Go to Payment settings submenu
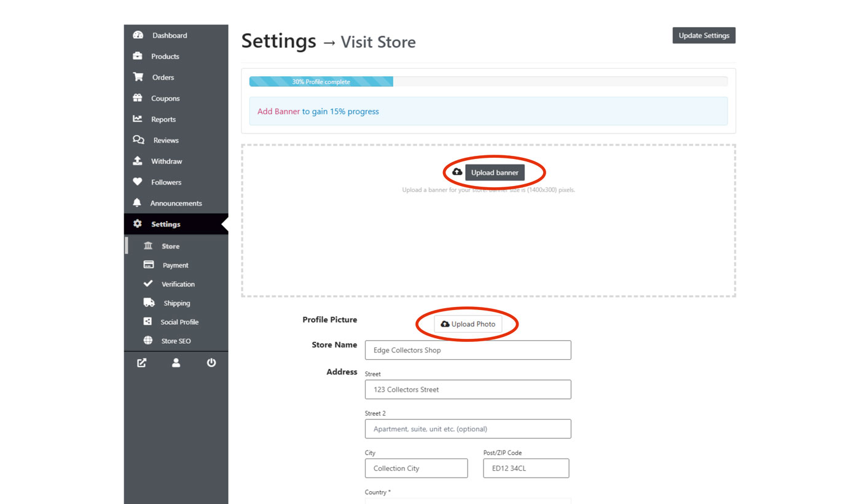 point(175,265)
